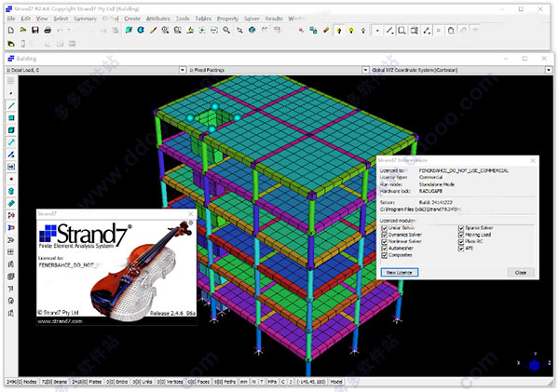559x392 pixels.
Task: Click the globe icon in toolbar
Action: coord(252,31)
